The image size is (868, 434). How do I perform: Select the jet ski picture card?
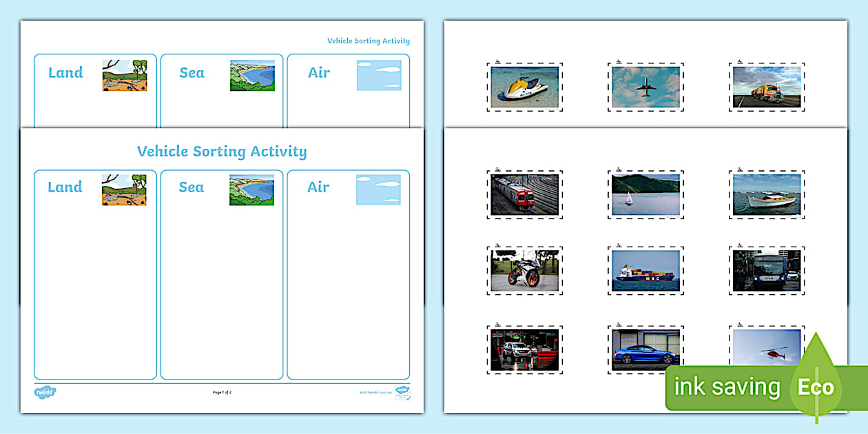pos(525,87)
